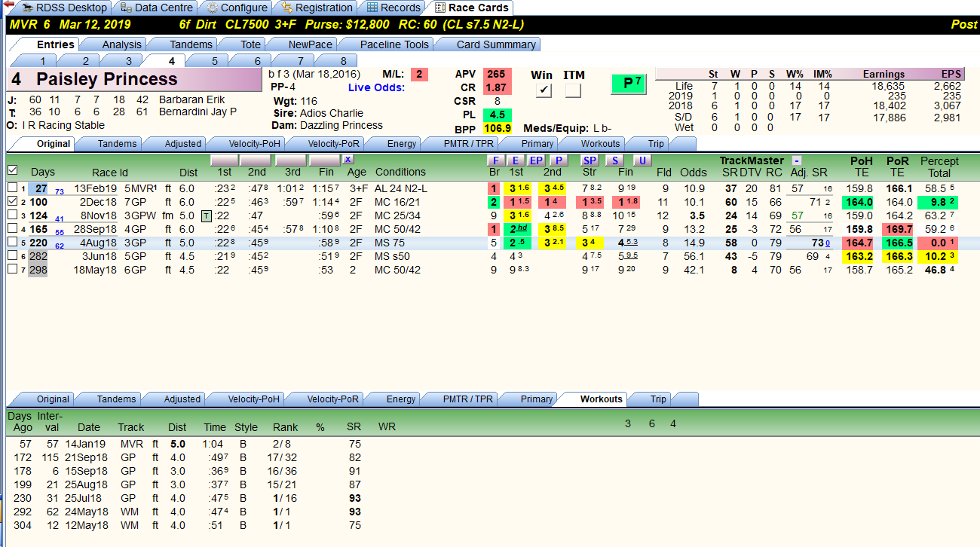
Task: Click the Live Odds label
Action: coord(376,88)
